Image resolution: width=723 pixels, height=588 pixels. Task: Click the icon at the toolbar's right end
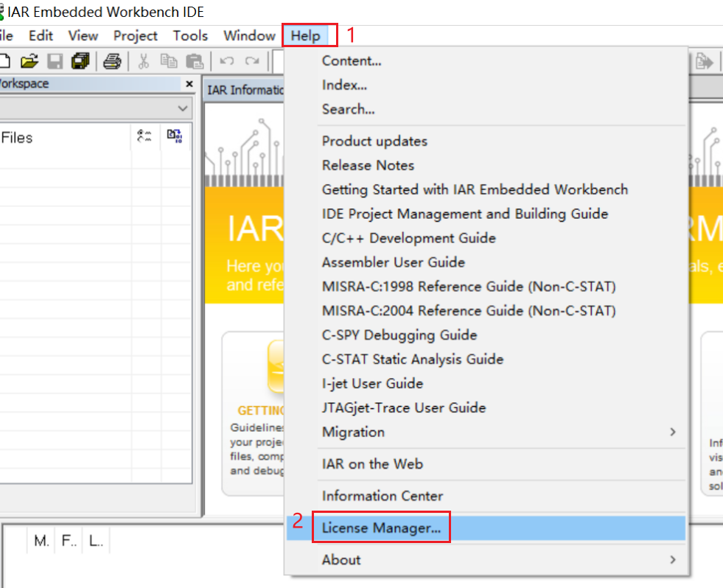(704, 61)
